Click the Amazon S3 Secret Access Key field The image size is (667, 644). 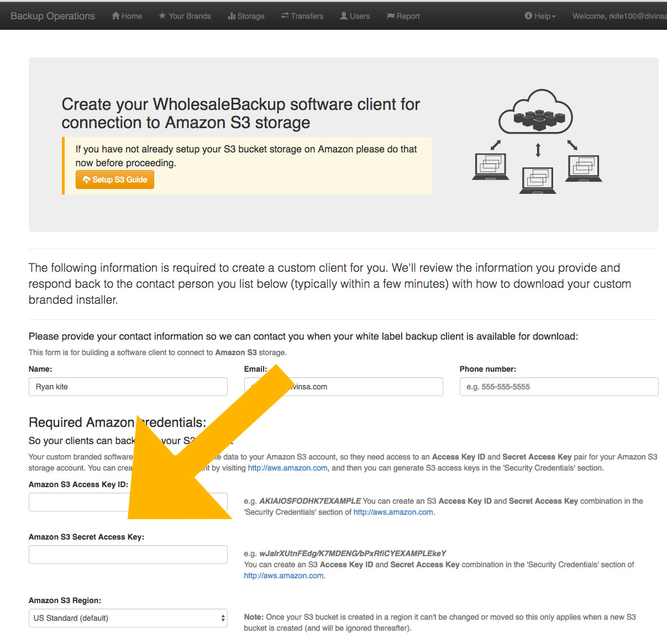tap(128, 555)
